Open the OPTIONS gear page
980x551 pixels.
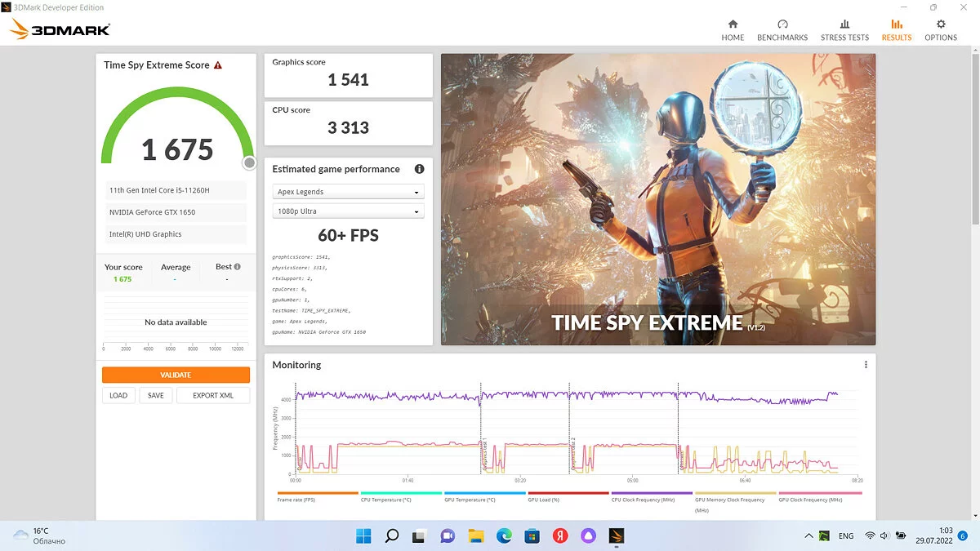tap(941, 30)
